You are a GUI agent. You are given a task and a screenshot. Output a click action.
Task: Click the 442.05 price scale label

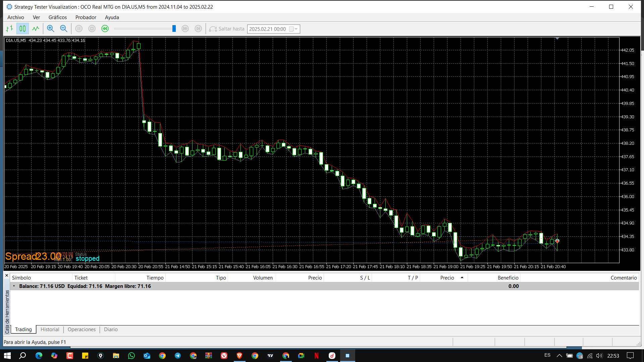[x=627, y=50]
